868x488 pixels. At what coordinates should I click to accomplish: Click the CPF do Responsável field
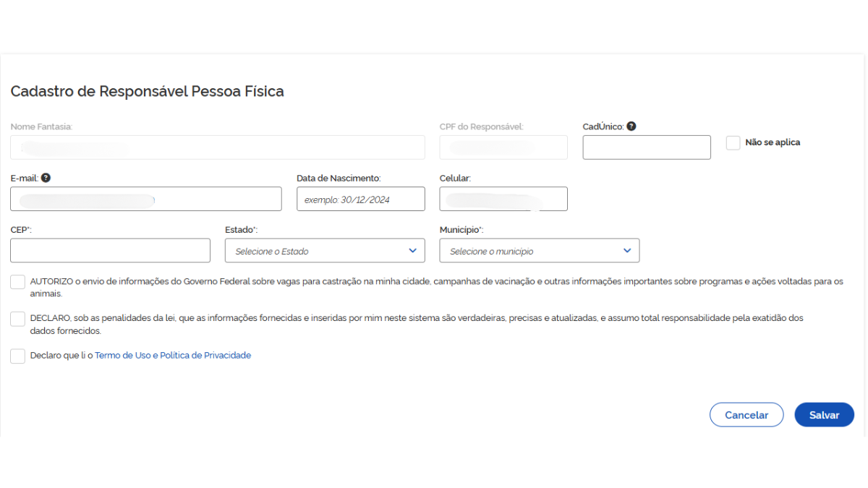[x=503, y=147]
